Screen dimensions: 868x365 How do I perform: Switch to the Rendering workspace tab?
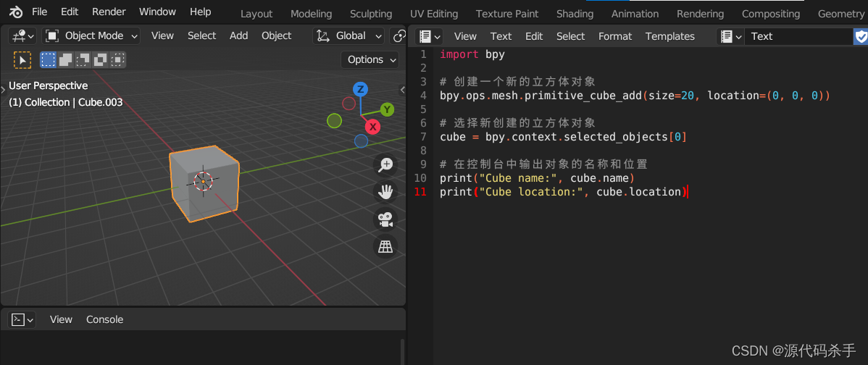pos(700,14)
